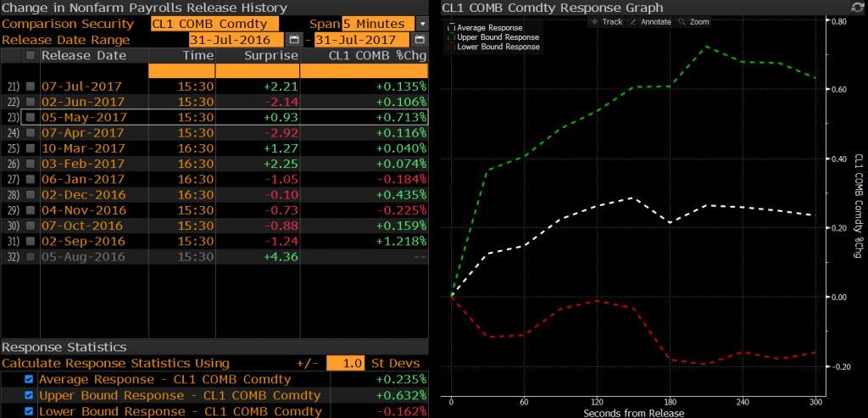Select the 02-Dec-2016 release date
Viewport: 868px width, 418px height.
click(84, 195)
